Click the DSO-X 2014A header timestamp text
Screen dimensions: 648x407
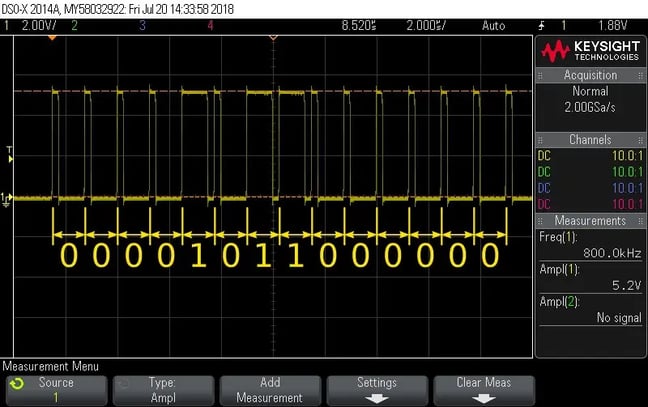coord(117,9)
